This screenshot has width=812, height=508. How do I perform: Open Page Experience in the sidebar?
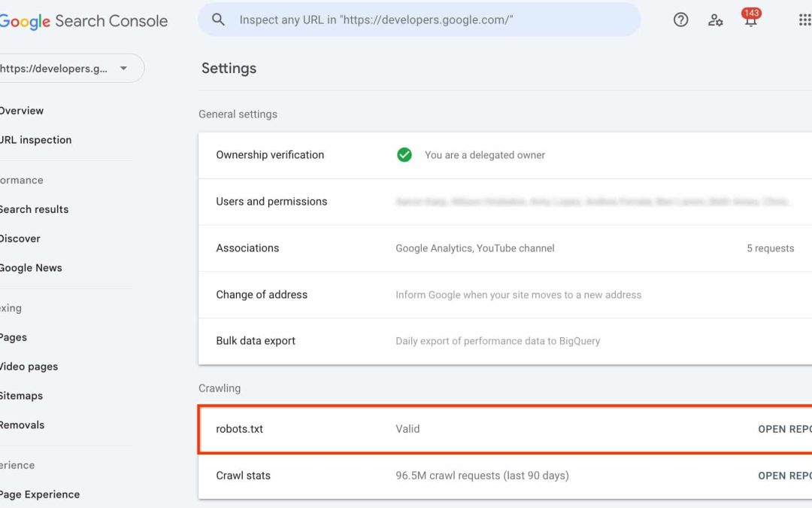click(x=40, y=494)
